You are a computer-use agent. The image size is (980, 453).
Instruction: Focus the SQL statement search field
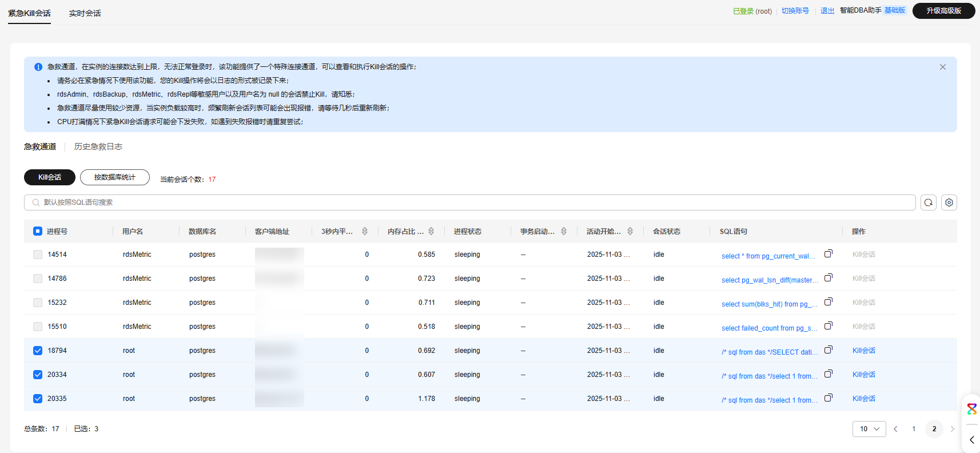point(469,202)
